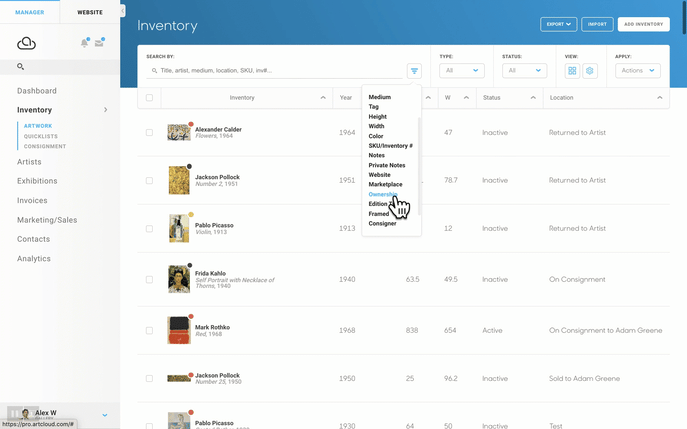Select the Alexander Calder row checkbox
The height and width of the screenshot is (429, 687).
click(149, 132)
